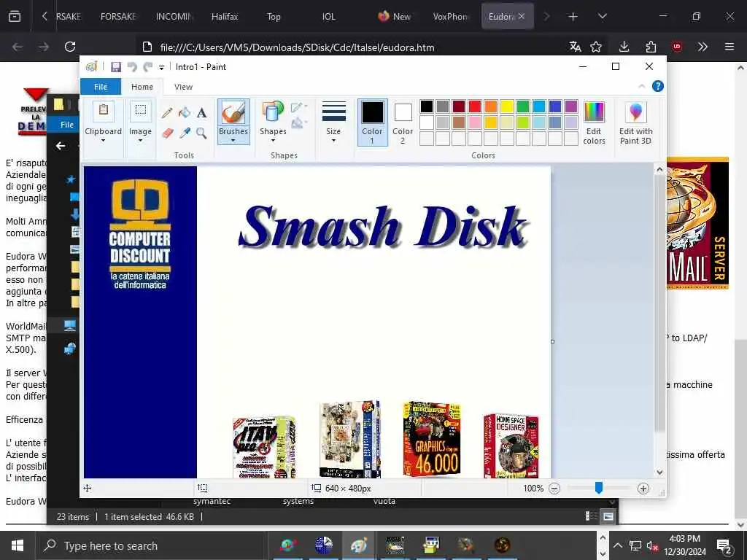The width and height of the screenshot is (747, 560).
Task: Select the Color picker eyedropper tool
Action: pyautogui.click(x=185, y=133)
